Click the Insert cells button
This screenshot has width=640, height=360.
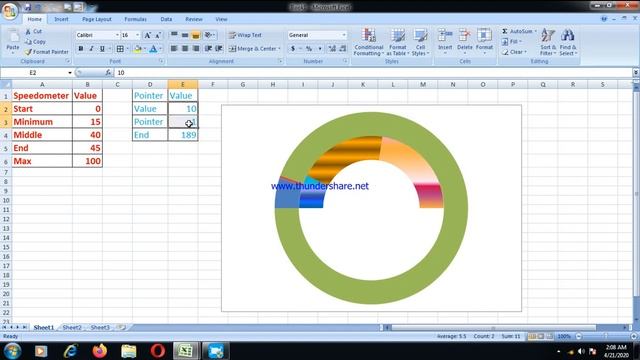[x=445, y=41]
